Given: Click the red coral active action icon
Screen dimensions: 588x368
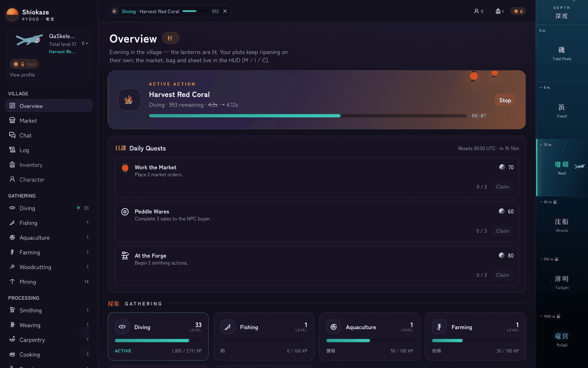Looking at the screenshot, I should 129,100.
